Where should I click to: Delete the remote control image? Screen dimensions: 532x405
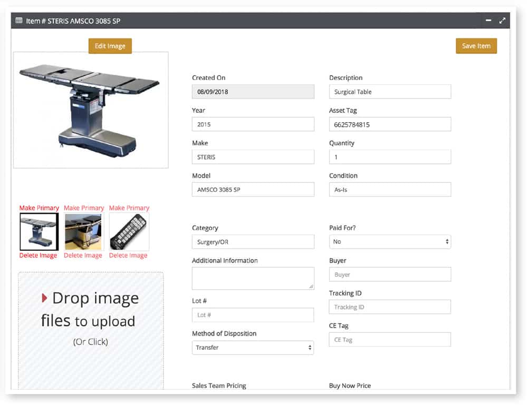pyautogui.click(x=128, y=255)
